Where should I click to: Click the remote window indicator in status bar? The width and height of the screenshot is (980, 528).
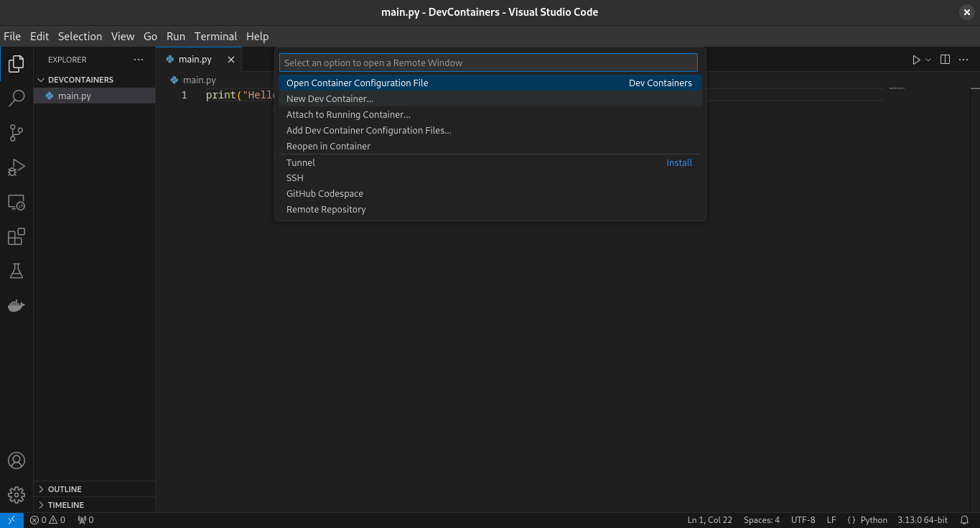(11, 520)
